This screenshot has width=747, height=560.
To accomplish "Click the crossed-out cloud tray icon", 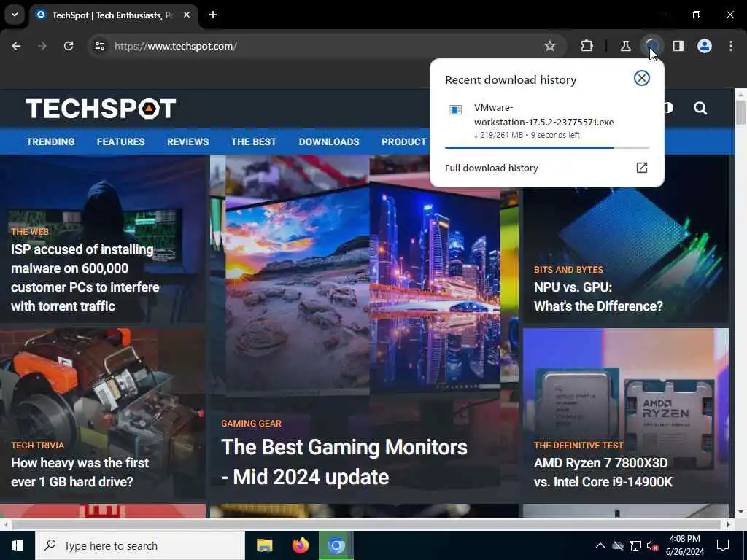I will coord(618,545).
